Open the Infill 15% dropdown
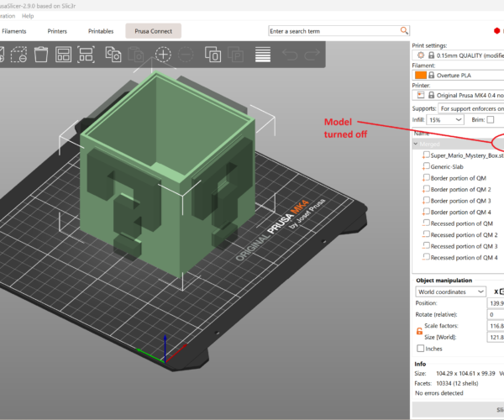Viewport: 504px width, 420px height. [445, 120]
